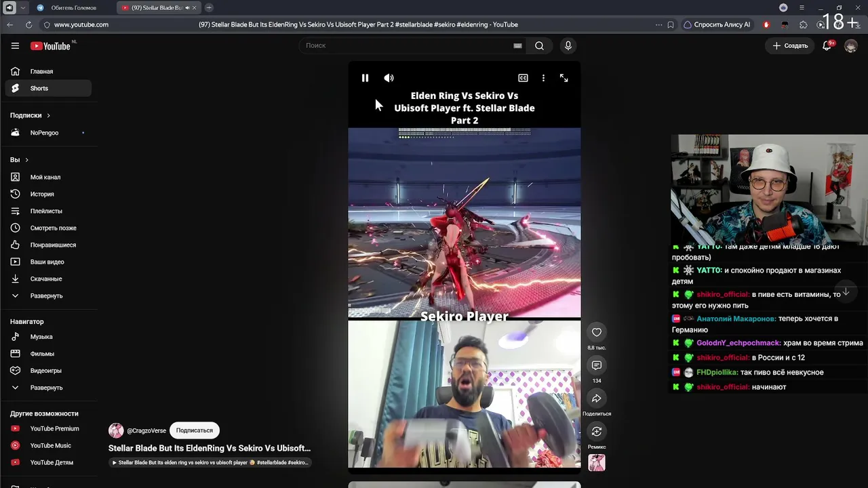Screen dimensions: 868x488
Task: Open the sound thumbnail below Ремикс
Action: 597,462
